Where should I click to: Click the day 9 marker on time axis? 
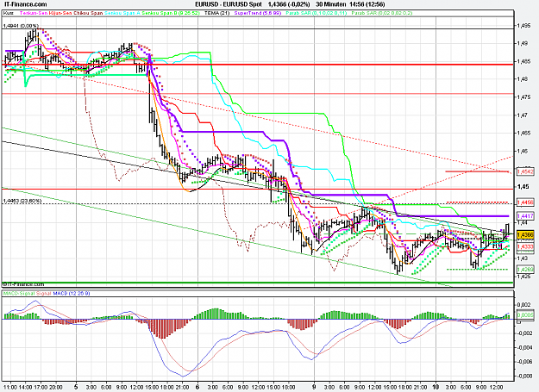[314, 387]
